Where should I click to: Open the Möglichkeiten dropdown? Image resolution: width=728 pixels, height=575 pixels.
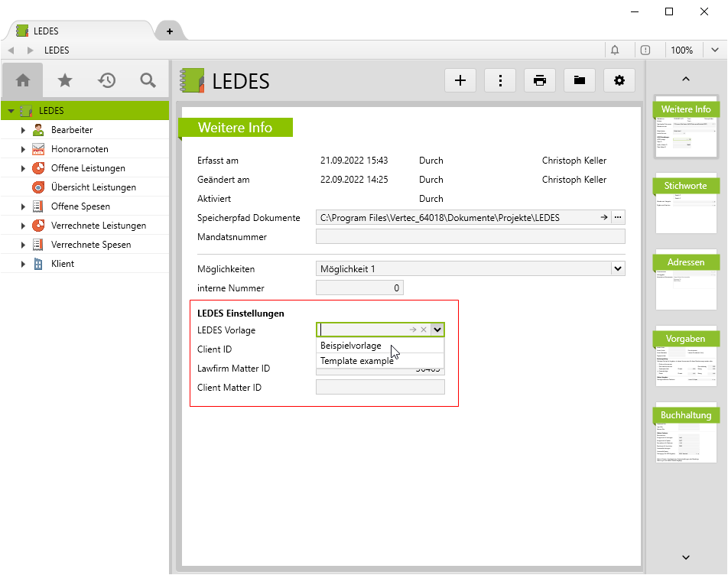[x=617, y=268]
